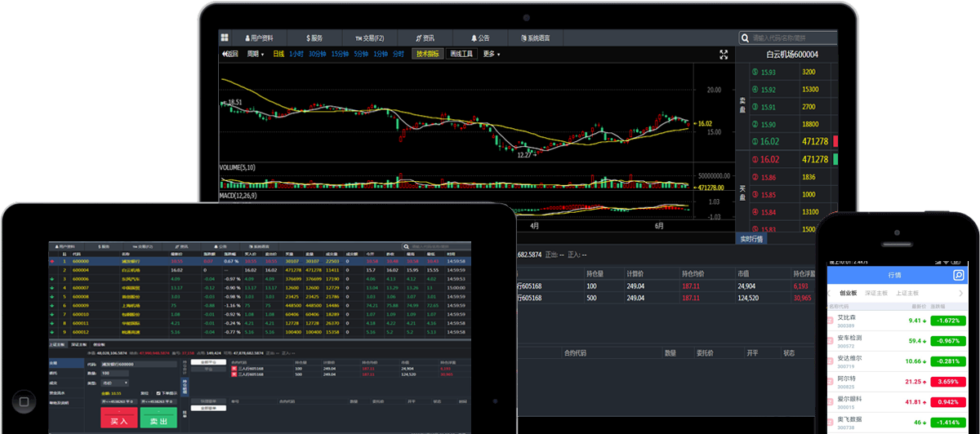Click the quantity field showing 100 on tablet
The image size is (980, 434).
115,373
